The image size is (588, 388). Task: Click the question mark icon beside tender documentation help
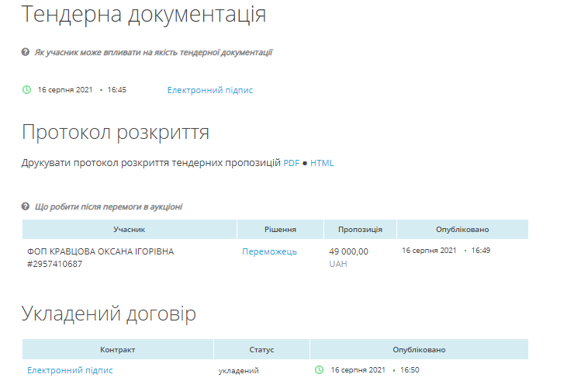coord(26,53)
